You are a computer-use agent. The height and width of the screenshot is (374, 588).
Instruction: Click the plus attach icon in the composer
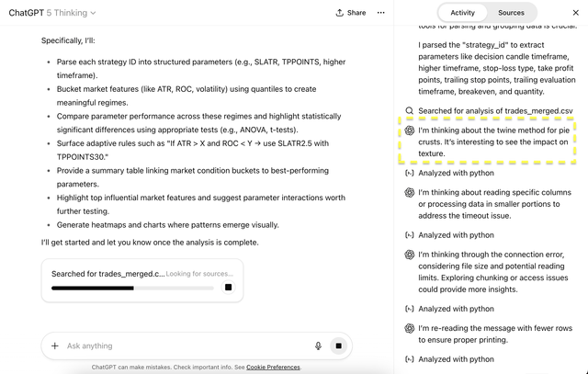click(55, 346)
